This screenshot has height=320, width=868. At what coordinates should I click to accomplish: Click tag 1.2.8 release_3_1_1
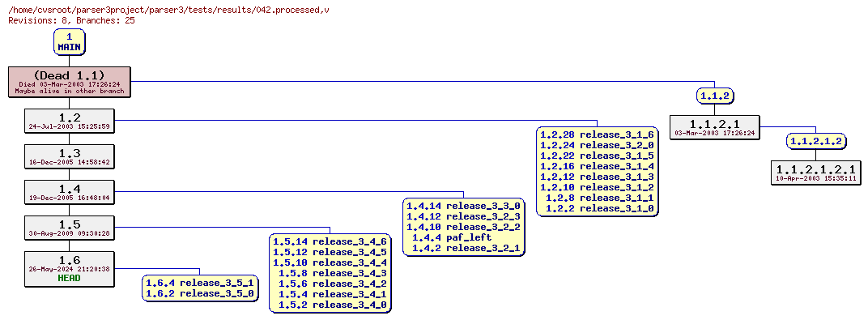[600, 198]
